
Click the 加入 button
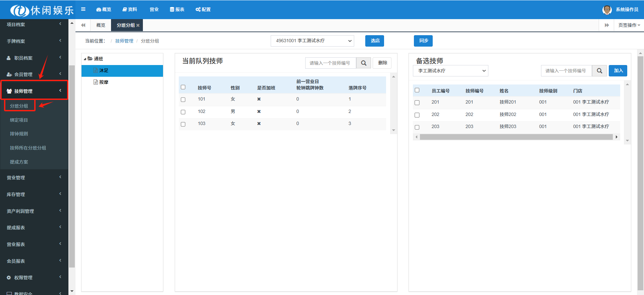point(618,71)
